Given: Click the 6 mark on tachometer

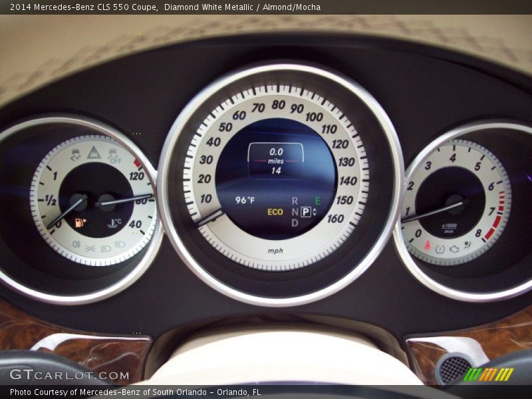Looking at the screenshot, I should [x=491, y=186].
